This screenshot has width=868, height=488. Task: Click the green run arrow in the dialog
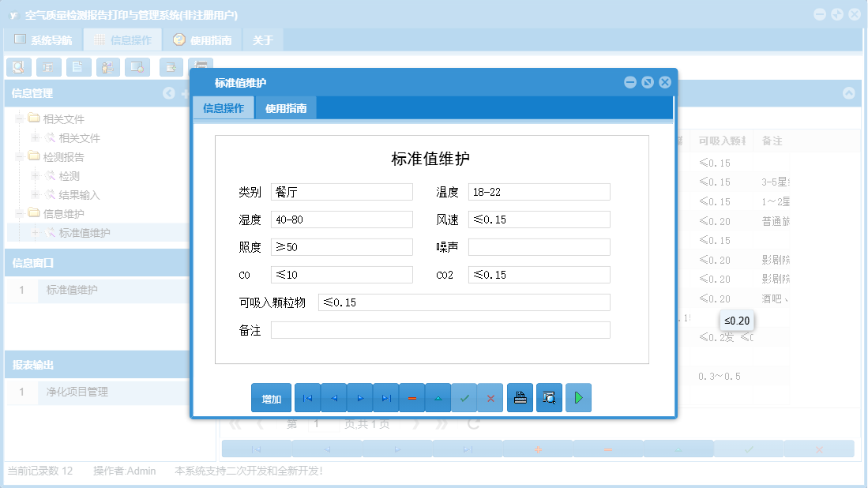[x=578, y=397]
